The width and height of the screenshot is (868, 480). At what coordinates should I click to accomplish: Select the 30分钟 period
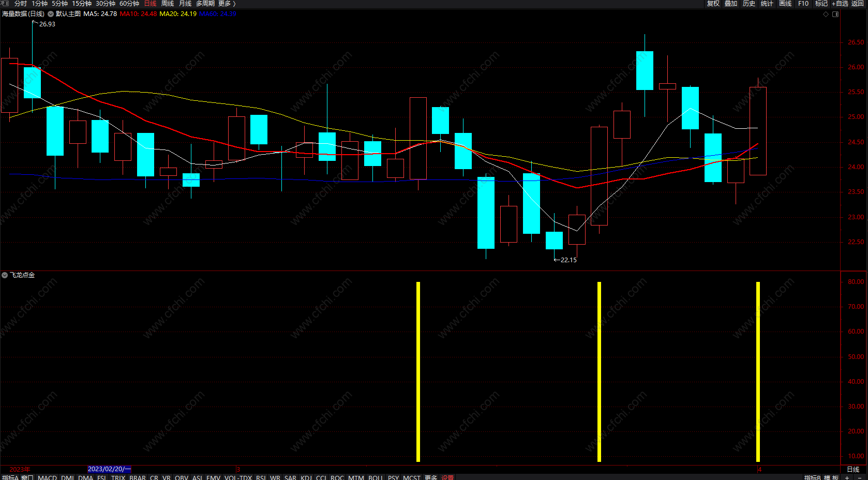(x=106, y=4)
